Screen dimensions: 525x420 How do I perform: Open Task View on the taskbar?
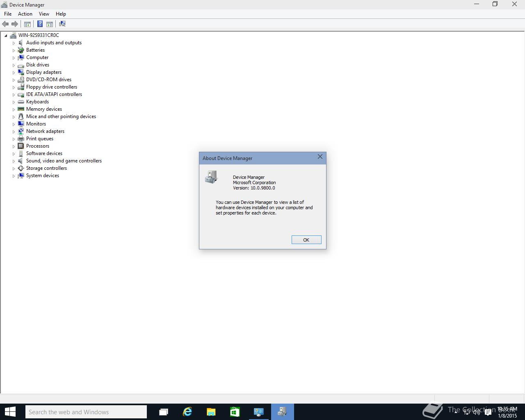(164, 412)
